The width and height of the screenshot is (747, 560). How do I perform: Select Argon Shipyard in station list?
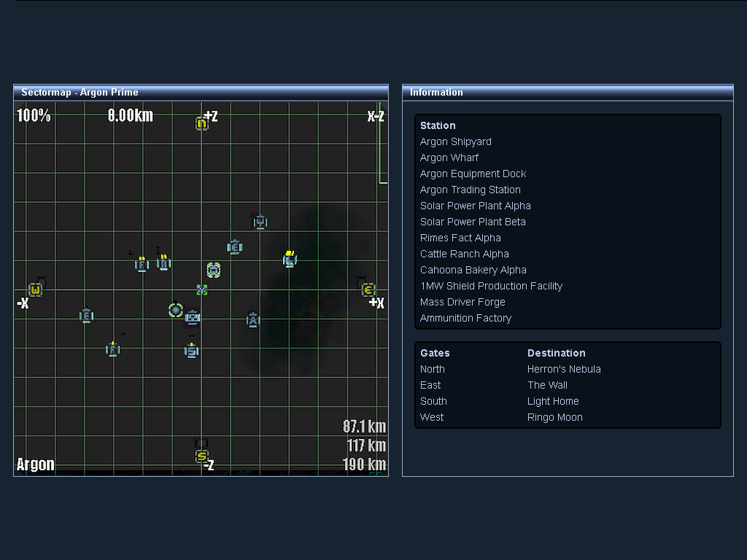click(455, 142)
